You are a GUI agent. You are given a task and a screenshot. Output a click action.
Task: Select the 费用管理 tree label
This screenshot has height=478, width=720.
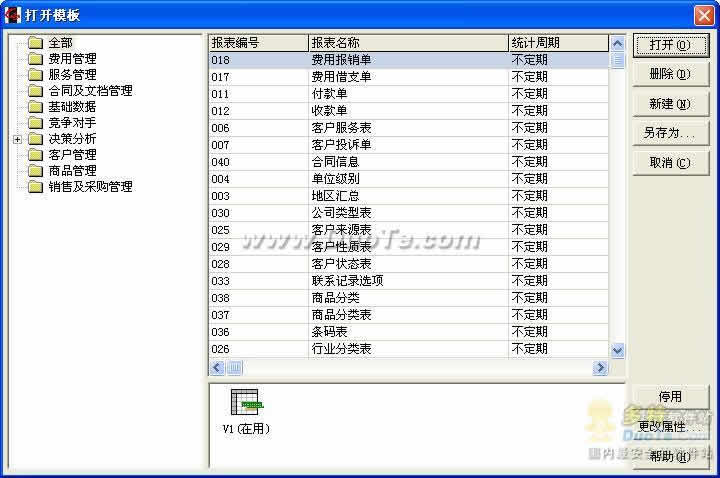point(73,59)
